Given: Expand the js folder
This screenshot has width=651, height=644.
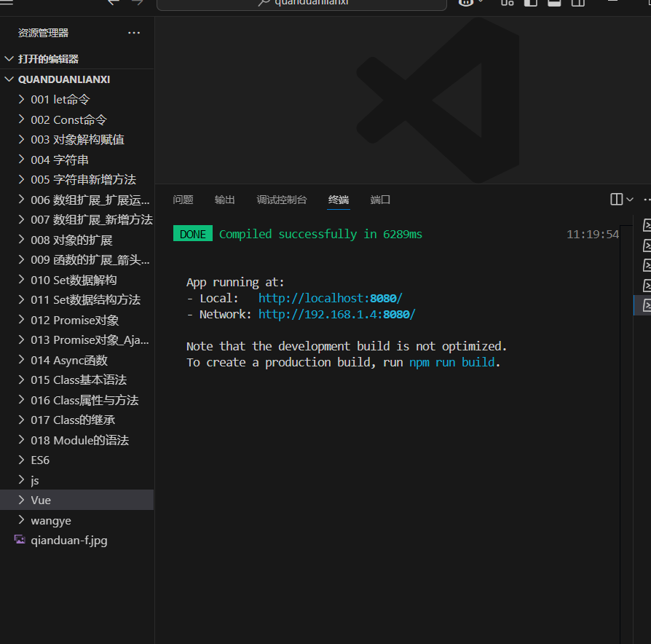Looking at the screenshot, I should click(x=76, y=480).
